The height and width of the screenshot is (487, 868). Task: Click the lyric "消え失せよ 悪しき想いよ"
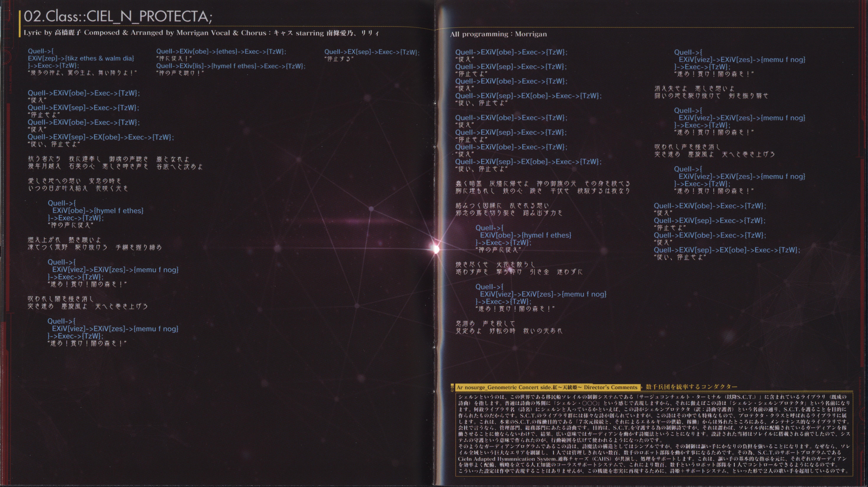pos(694,89)
